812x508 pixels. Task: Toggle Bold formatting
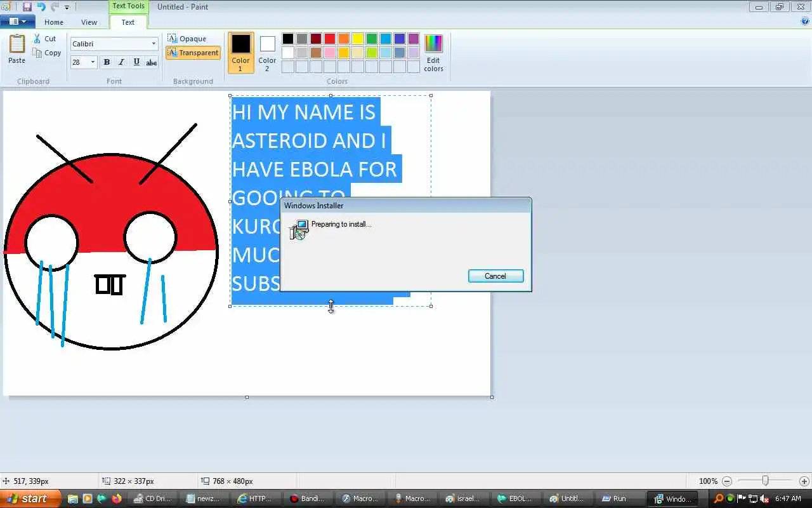[107, 62]
